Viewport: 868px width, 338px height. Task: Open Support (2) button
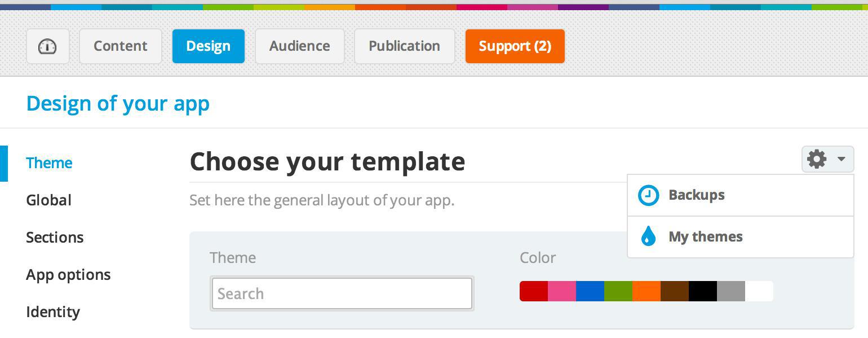coord(515,46)
